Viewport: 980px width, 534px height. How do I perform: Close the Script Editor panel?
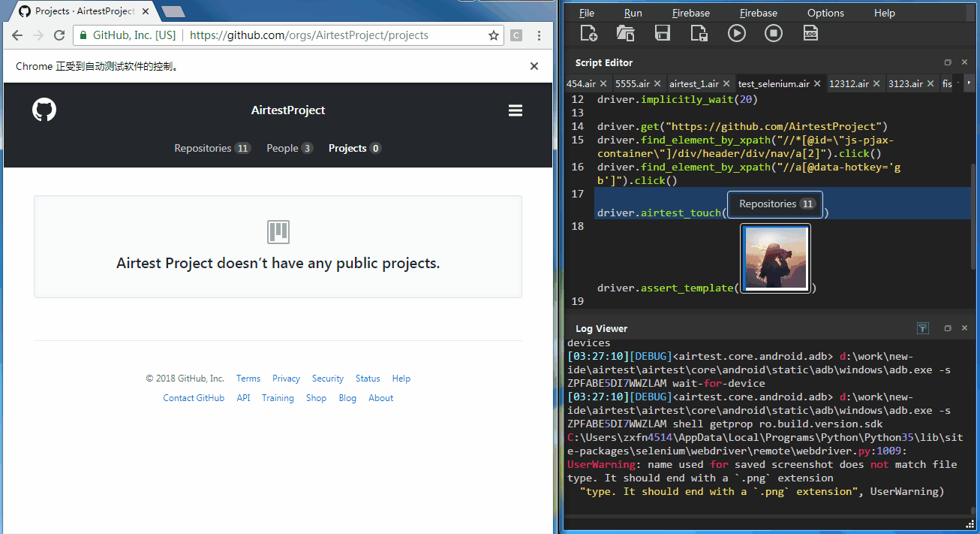[x=965, y=63]
